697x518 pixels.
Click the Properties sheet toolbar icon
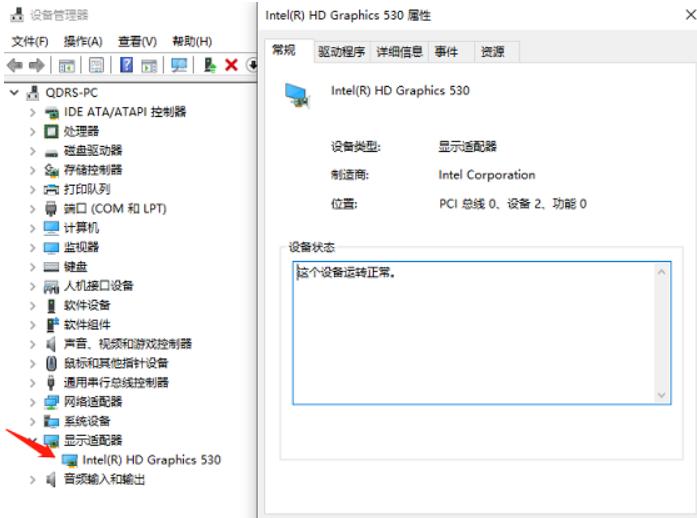96,65
